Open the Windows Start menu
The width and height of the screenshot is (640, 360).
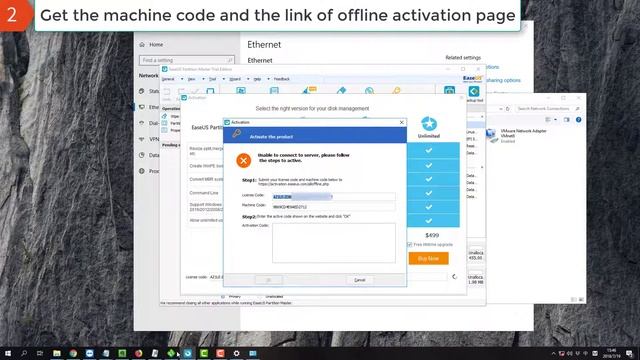(x=8, y=353)
